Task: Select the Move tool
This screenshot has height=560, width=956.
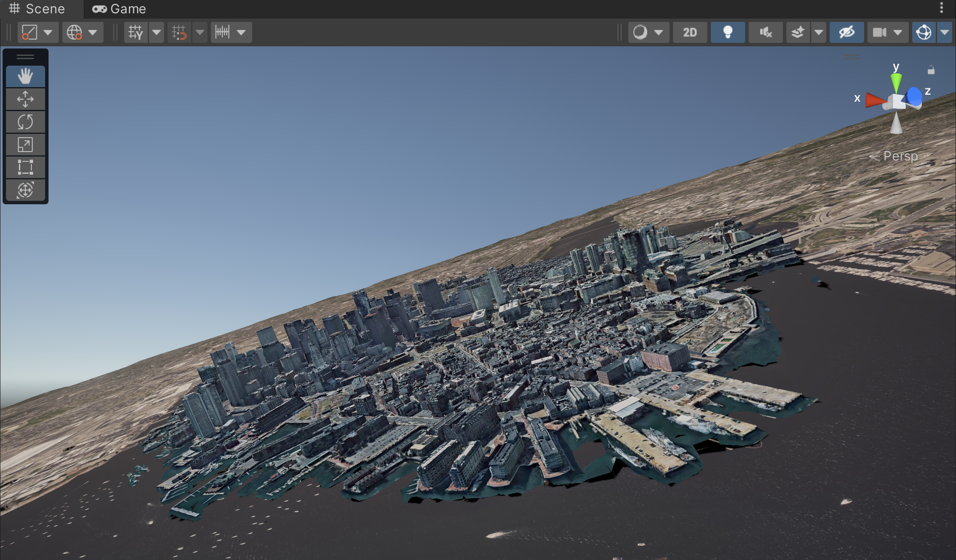Action: pyautogui.click(x=25, y=100)
